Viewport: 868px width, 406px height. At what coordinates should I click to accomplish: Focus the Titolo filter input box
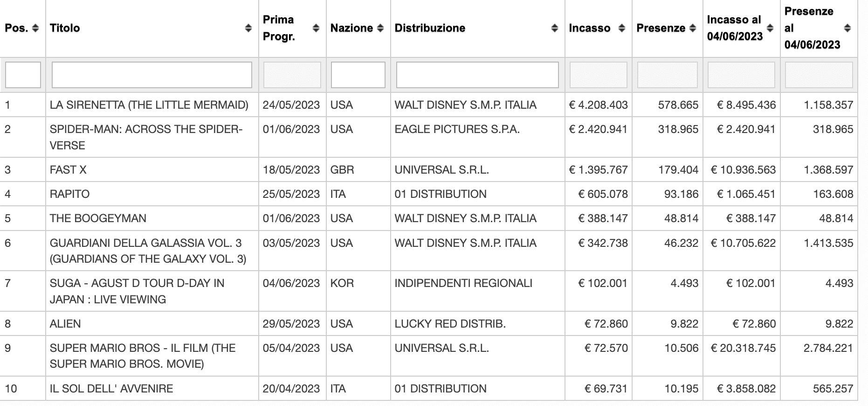152,75
